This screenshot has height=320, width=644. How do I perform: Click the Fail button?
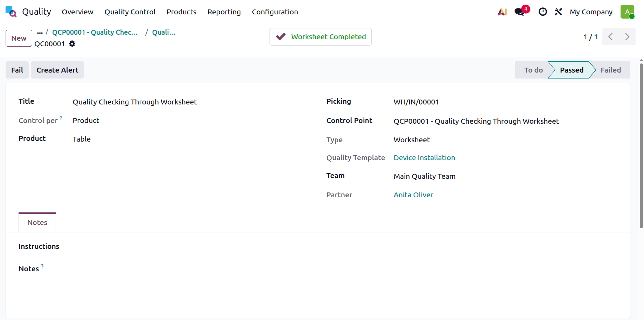[x=17, y=70]
